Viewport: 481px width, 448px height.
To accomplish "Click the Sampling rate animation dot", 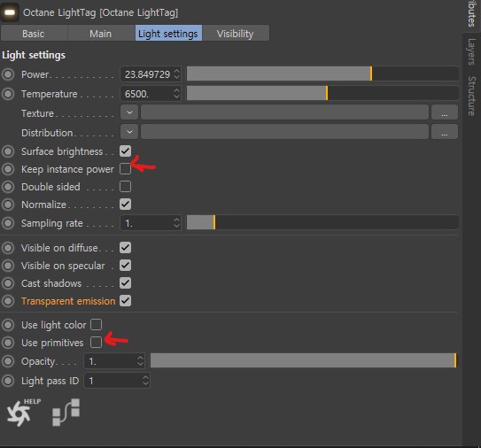I will coord(8,223).
